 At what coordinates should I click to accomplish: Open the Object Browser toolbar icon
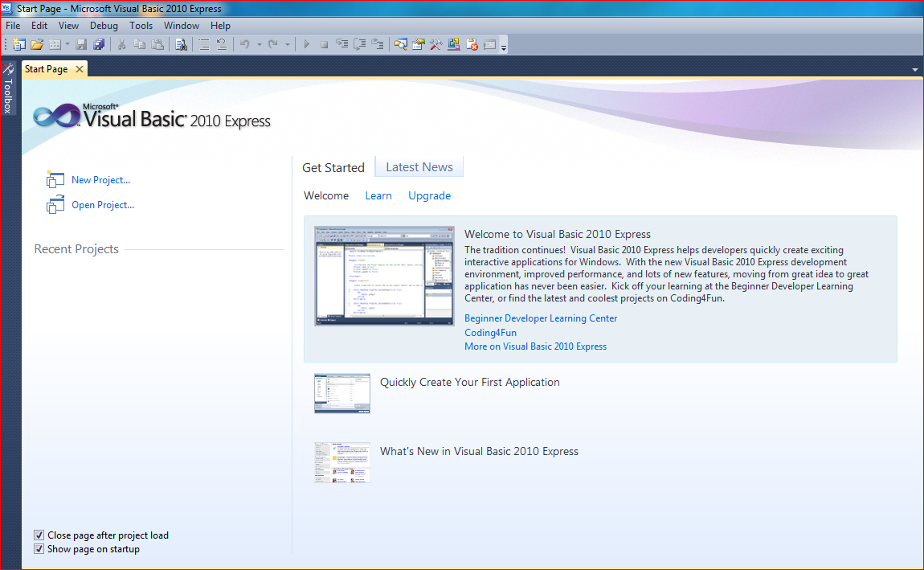coord(454,44)
